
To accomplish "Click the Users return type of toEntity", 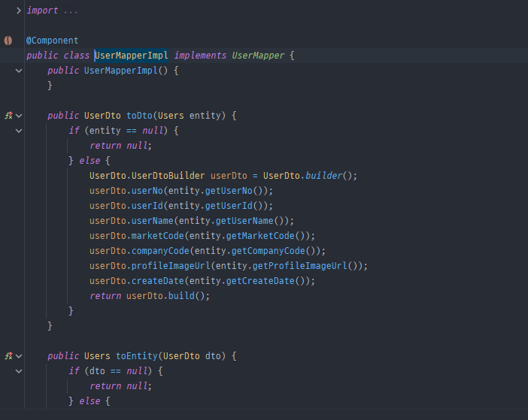I will [x=97, y=356].
